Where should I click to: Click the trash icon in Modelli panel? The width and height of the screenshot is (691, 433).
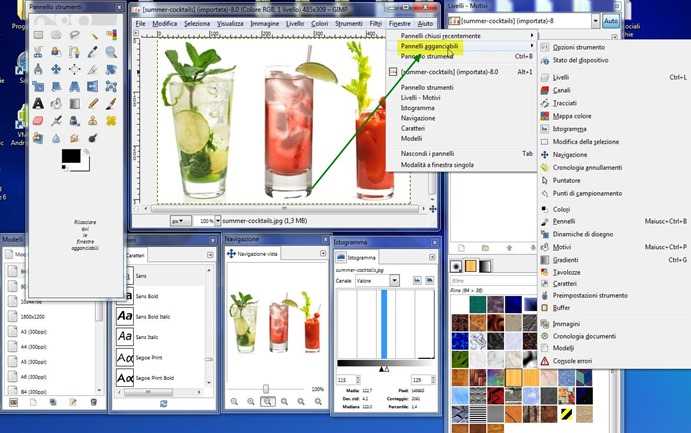(x=93, y=401)
